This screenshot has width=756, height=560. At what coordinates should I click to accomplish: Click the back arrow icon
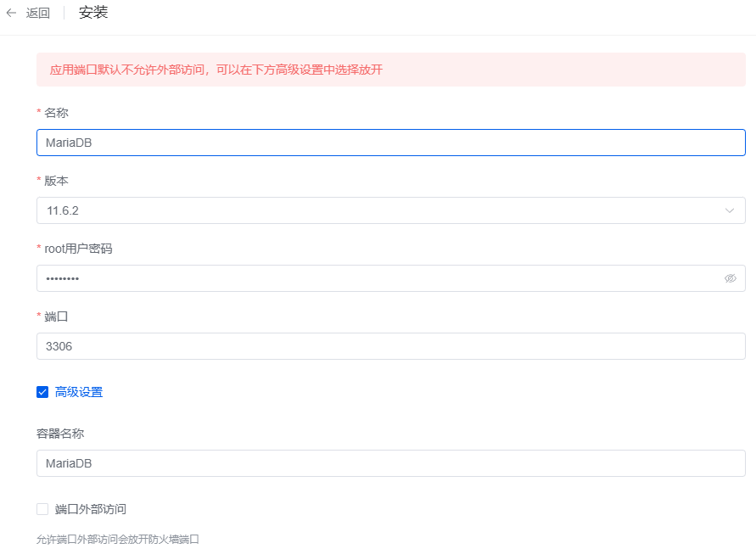(12, 13)
